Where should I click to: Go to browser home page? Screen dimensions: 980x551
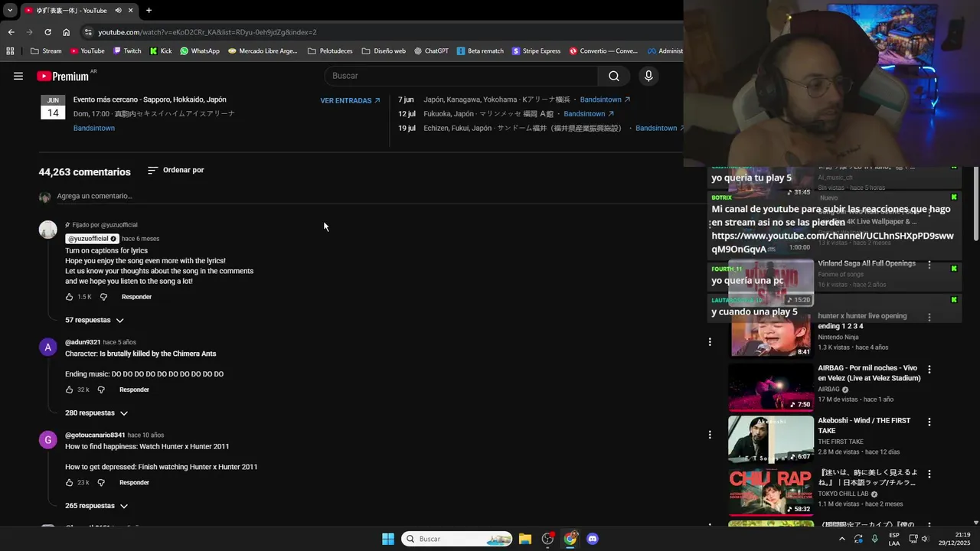(x=66, y=32)
